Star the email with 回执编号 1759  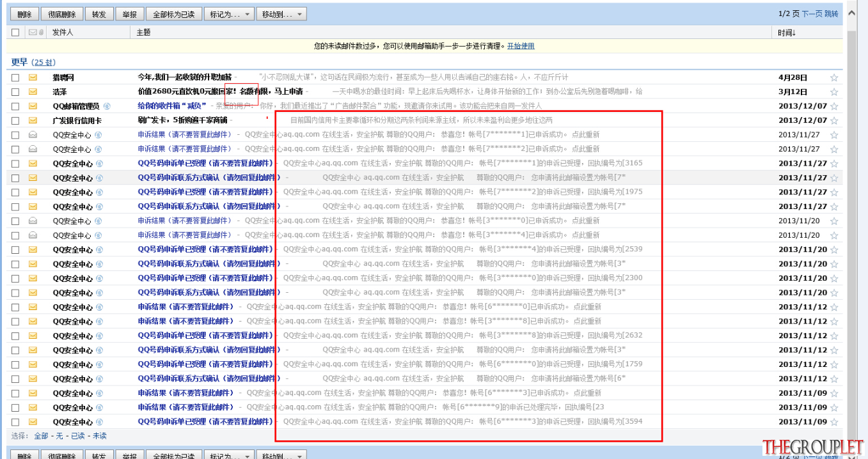[x=834, y=365]
